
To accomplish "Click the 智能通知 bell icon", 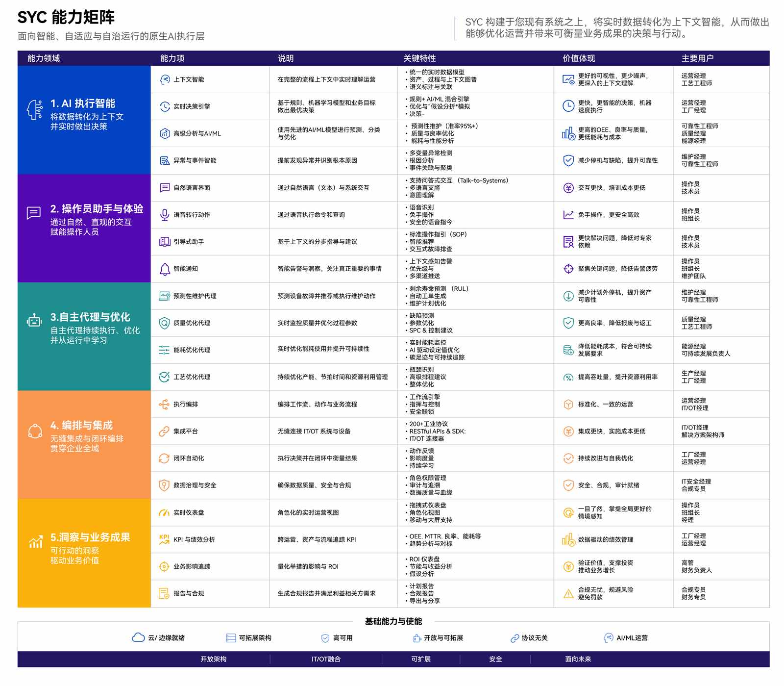I will click(x=165, y=269).
